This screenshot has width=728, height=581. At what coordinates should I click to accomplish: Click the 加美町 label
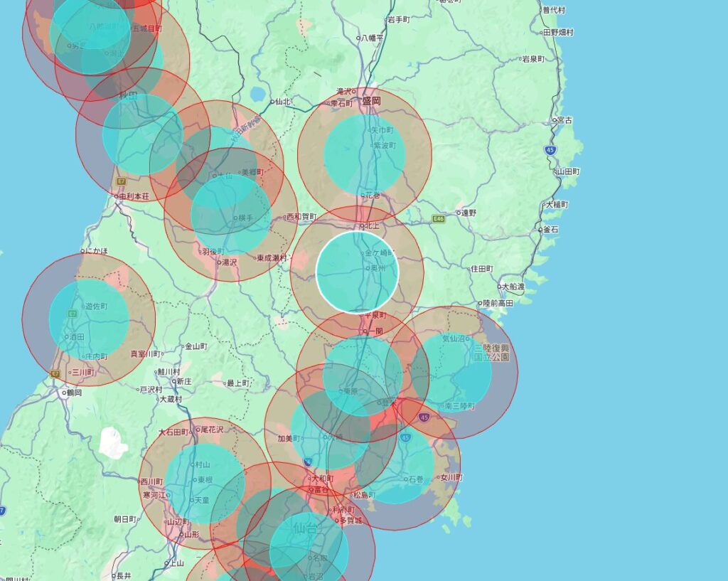click(x=289, y=439)
